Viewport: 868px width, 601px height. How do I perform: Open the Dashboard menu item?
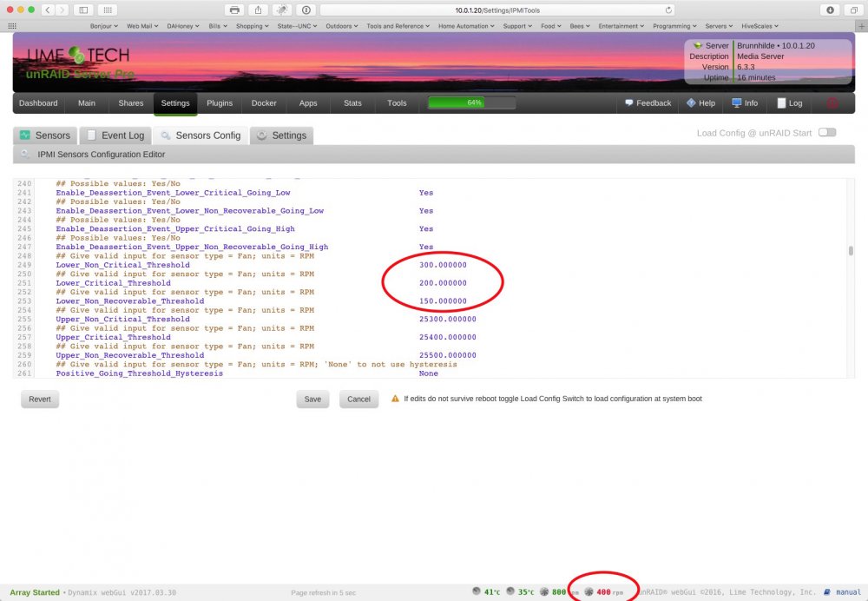[x=38, y=103]
